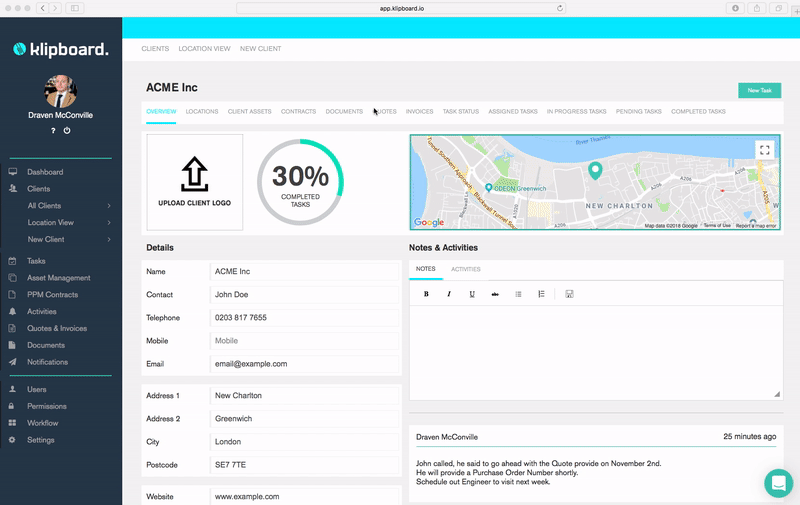
Task: Expand Location View submenu arrow
Action: 109,222
